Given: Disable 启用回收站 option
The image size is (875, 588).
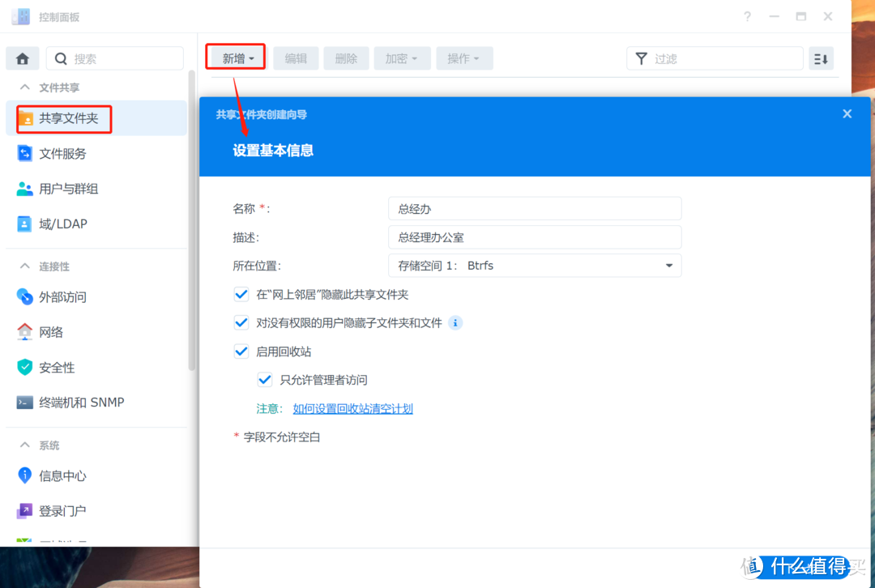Looking at the screenshot, I should (x=241, y=351).
